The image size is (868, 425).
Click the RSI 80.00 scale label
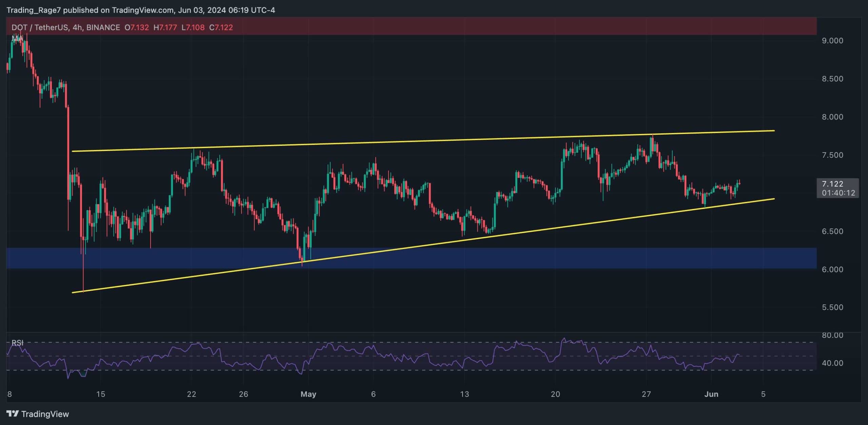click(832, 335)
